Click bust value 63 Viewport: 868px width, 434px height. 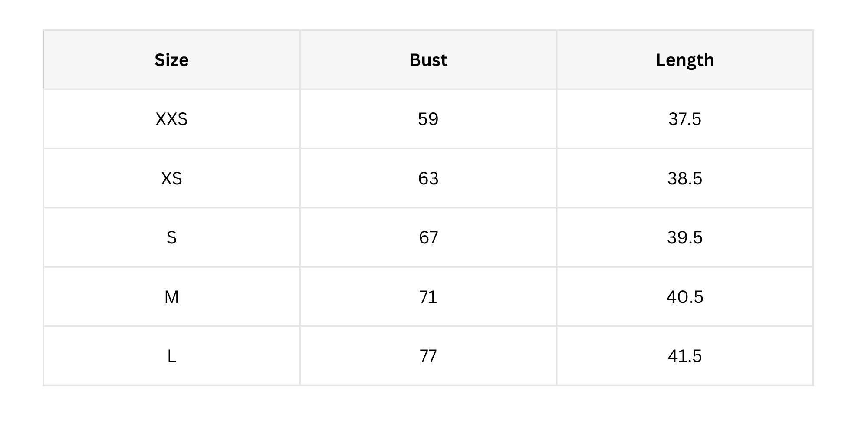428,178
